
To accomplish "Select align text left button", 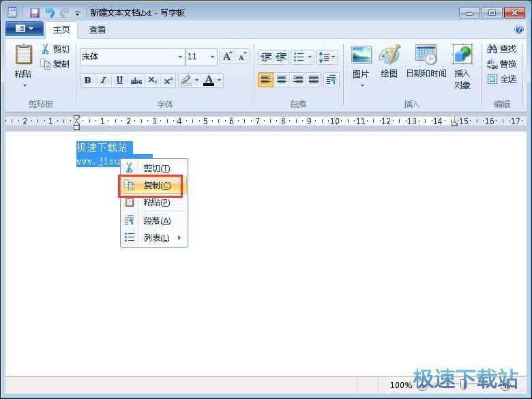I will [266, 80].
